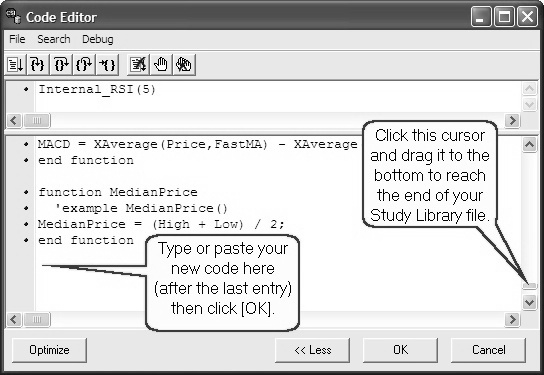Click the upper pane's horizontal scrollbar left arrow

coord(14,121)
